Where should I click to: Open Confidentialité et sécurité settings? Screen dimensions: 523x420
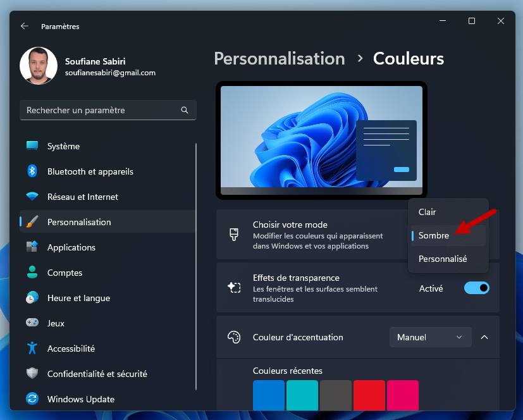(108, 374)
